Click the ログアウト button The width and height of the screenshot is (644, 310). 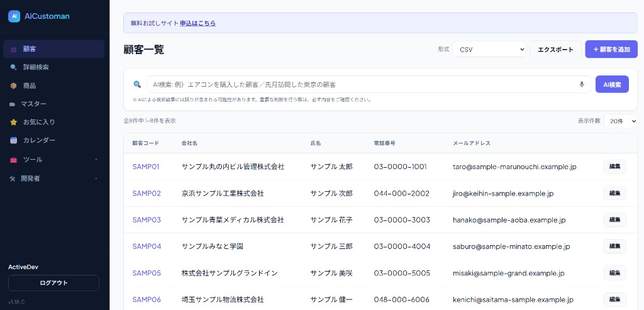[54, 283]
